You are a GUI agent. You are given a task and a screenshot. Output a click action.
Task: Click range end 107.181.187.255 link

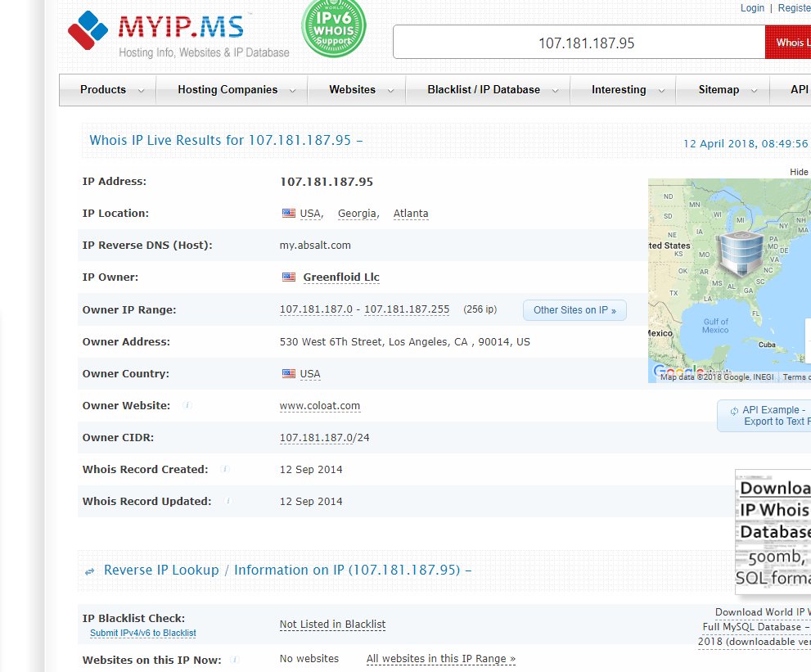click(x=407, y=309)
